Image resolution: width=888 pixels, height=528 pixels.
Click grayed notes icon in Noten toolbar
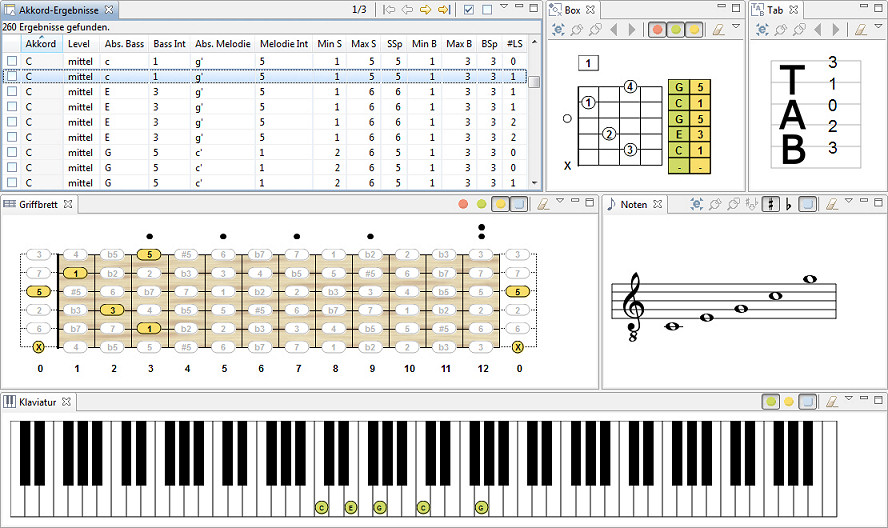752,204
